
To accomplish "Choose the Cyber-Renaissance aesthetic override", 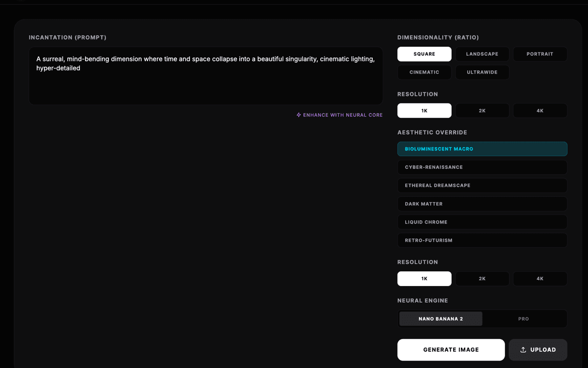I will pyautogui.click(x=482, y=167).
